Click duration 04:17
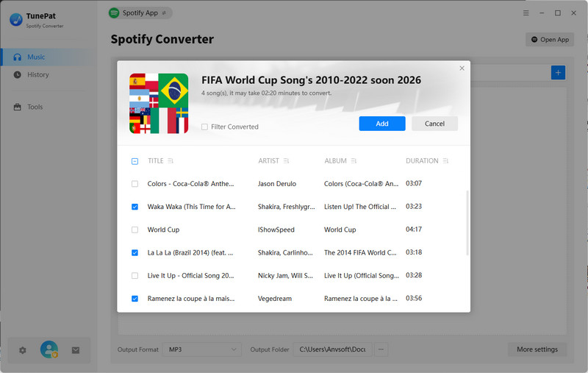Screen dimensions: 588x373 point(414,230)
